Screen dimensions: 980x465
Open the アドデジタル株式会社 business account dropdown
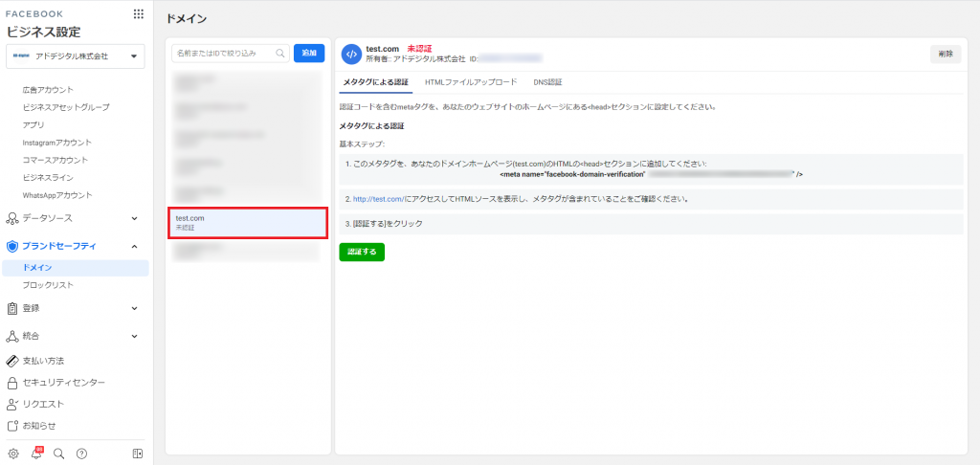[76, 56]
